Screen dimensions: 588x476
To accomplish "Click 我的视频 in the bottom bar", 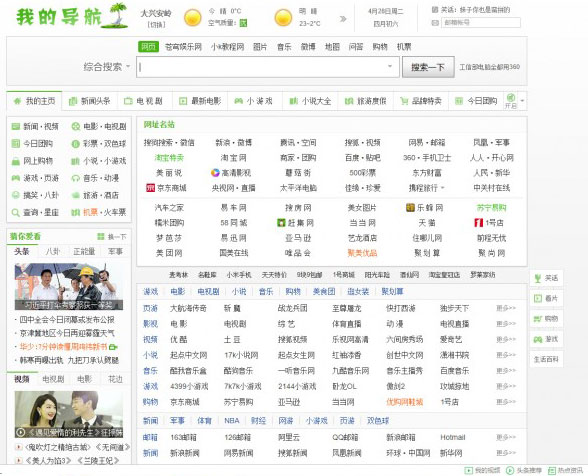I will 483,470.
